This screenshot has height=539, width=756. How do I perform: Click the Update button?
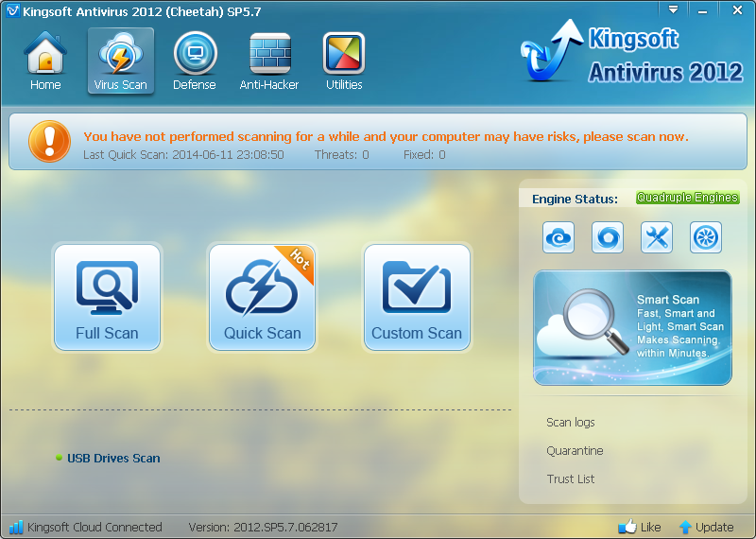706,527
